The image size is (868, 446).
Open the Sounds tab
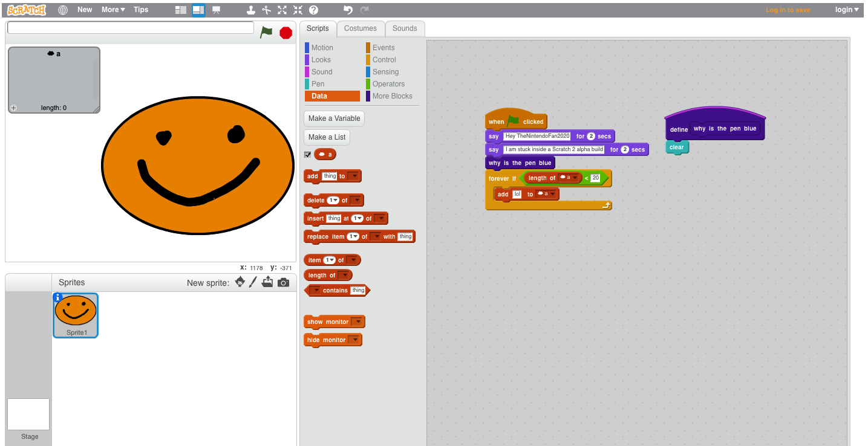click(405, 28)
